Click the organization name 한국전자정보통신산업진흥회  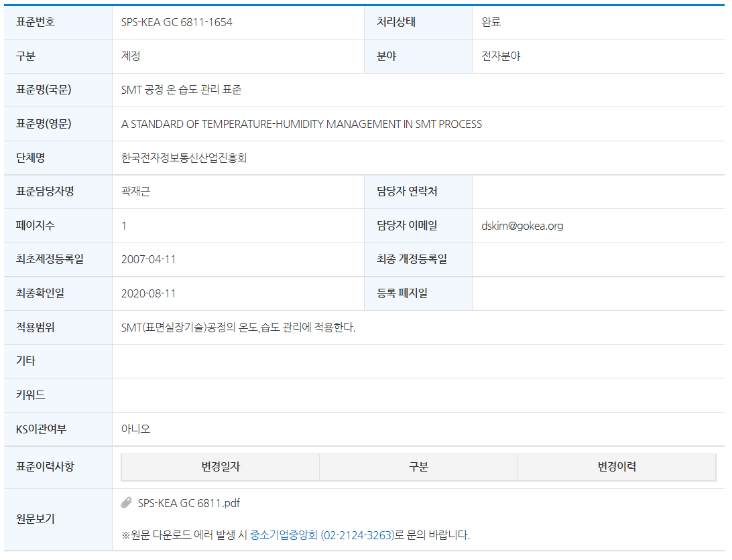pyautogui.click(x=184, y=158)
